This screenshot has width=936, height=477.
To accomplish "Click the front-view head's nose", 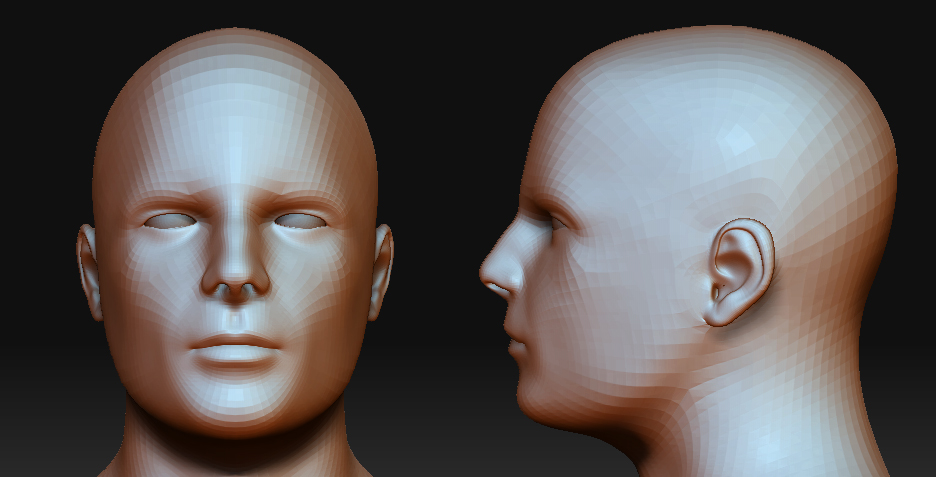I will (x=235, y=257).
